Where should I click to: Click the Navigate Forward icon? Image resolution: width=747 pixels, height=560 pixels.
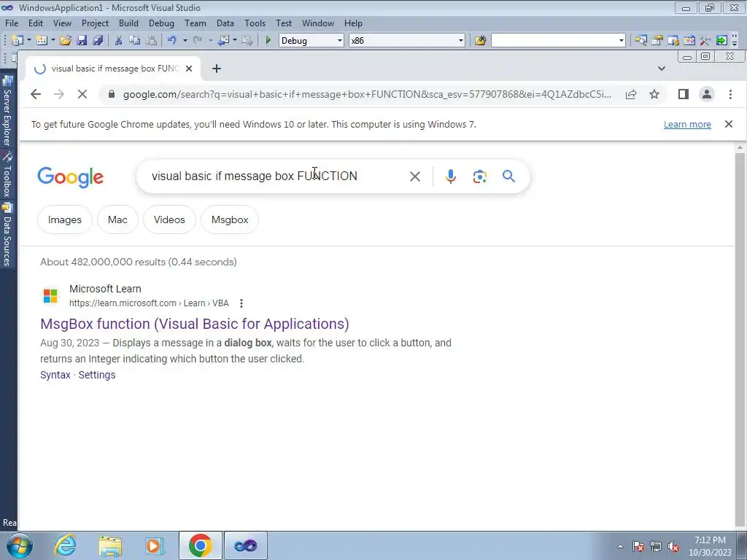pos(247,41)
